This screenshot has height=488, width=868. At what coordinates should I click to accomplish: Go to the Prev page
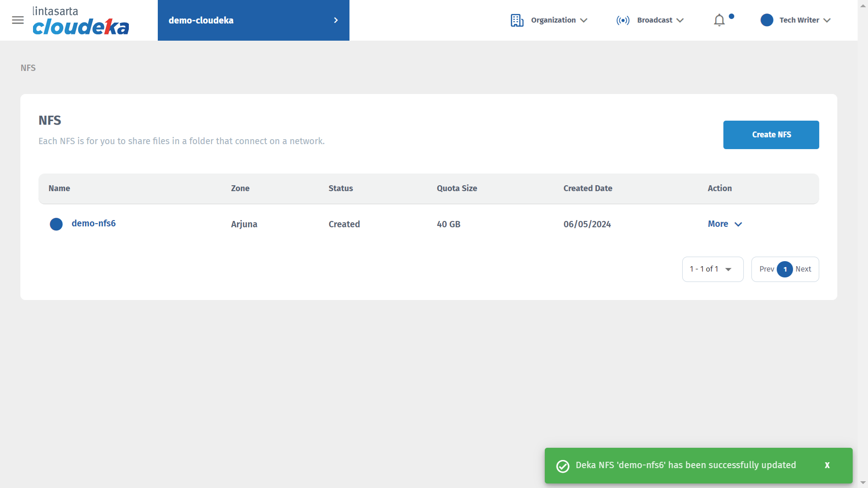766,269
